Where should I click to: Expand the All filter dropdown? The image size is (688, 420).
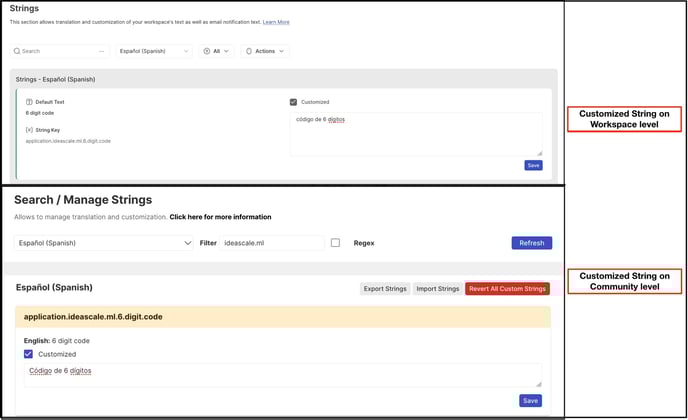pos(216,51)
